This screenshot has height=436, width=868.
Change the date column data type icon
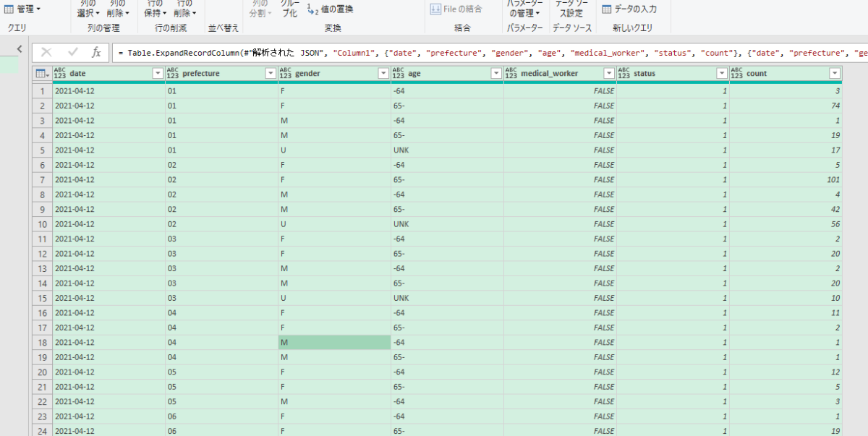59,73
